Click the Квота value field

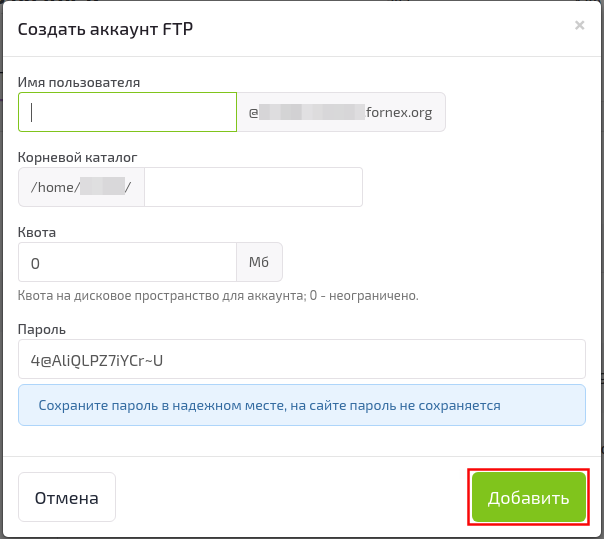tap(127, 263)
